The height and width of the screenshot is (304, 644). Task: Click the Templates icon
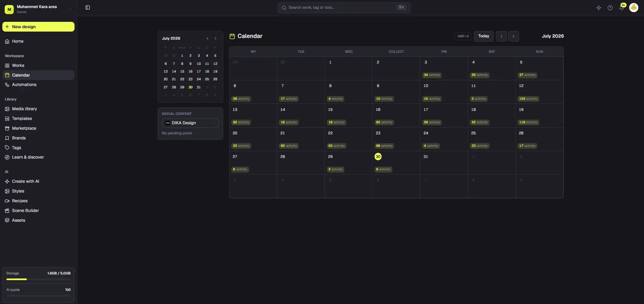coord(7,119)
